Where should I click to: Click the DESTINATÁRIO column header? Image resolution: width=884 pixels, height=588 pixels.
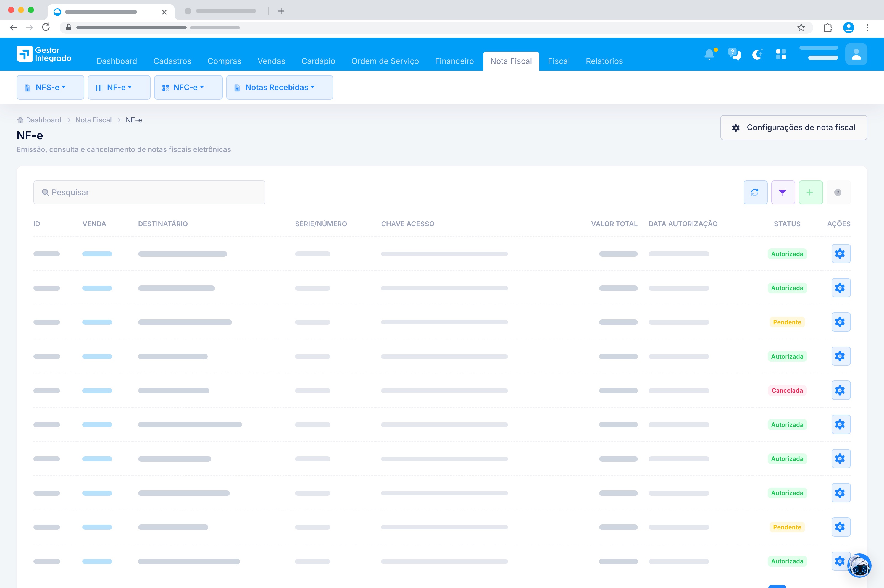pyautogui.click(x=163, y=224)
